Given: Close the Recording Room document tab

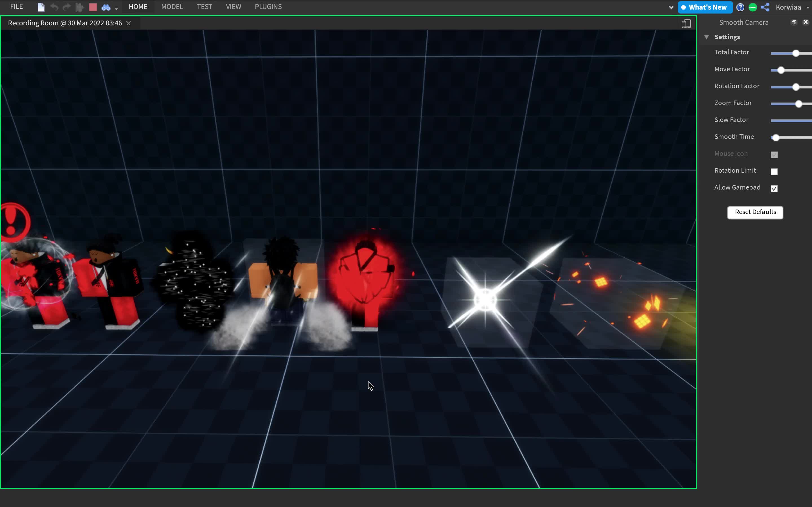Looking at the screenshot, I should [129, 23].
